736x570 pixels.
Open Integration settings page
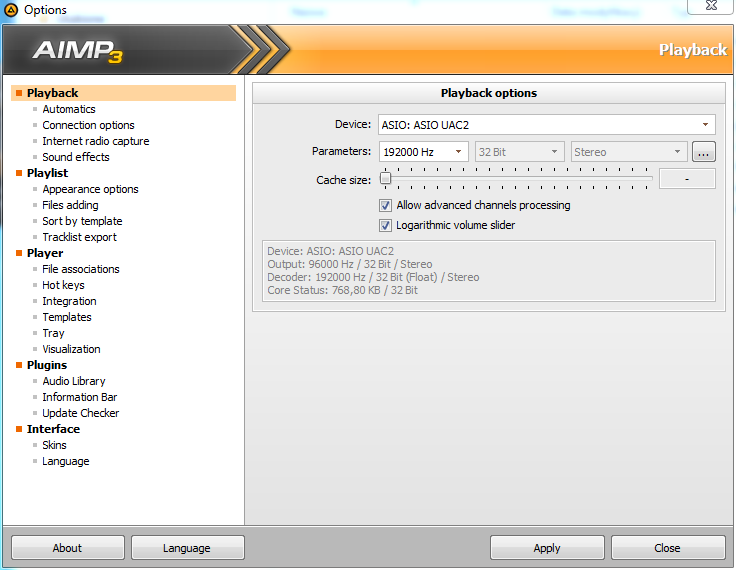tap(69, 301)
